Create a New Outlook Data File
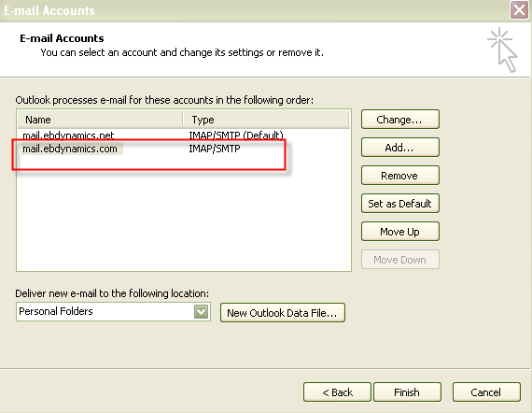Viewport: 532px width, 413px height. (282, 313)
